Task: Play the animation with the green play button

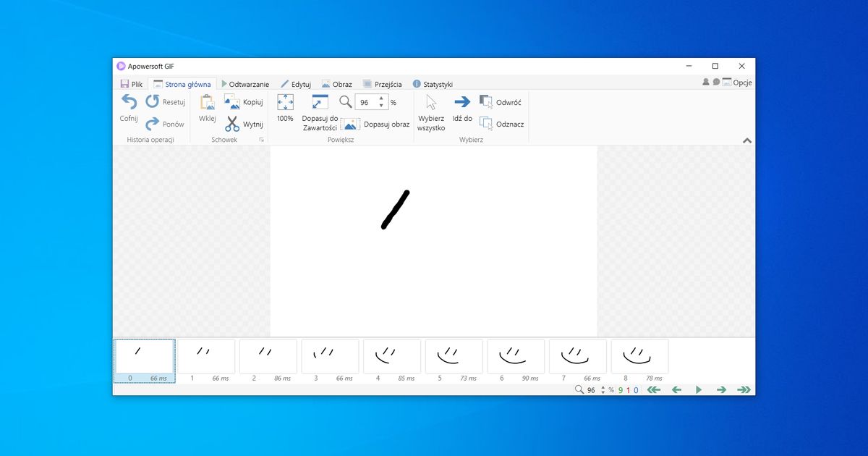Action: point(699,389)
